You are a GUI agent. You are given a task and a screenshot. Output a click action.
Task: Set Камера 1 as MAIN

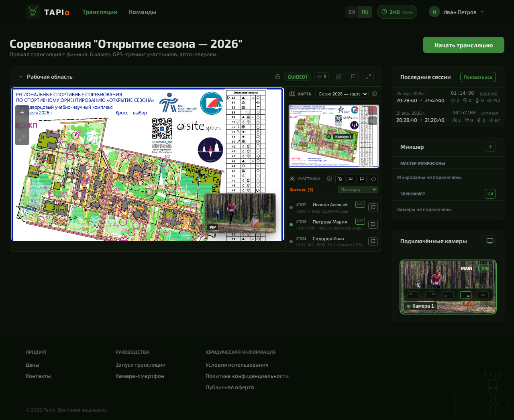[x=467, y=268]
